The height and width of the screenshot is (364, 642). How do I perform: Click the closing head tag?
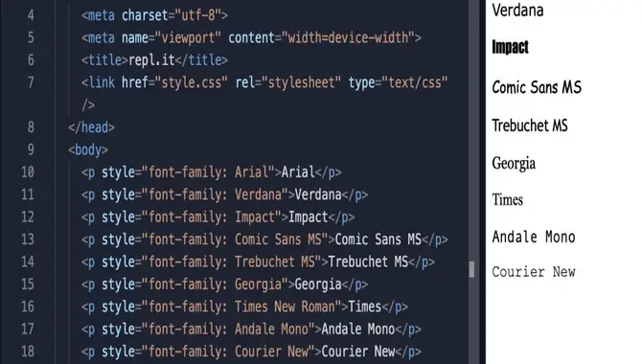pos(91,127)
